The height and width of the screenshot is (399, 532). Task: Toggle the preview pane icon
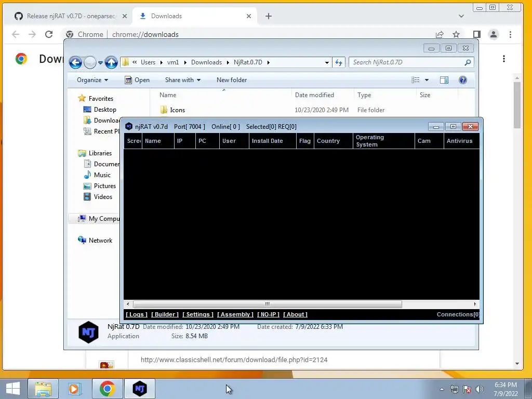pos(444,80)
